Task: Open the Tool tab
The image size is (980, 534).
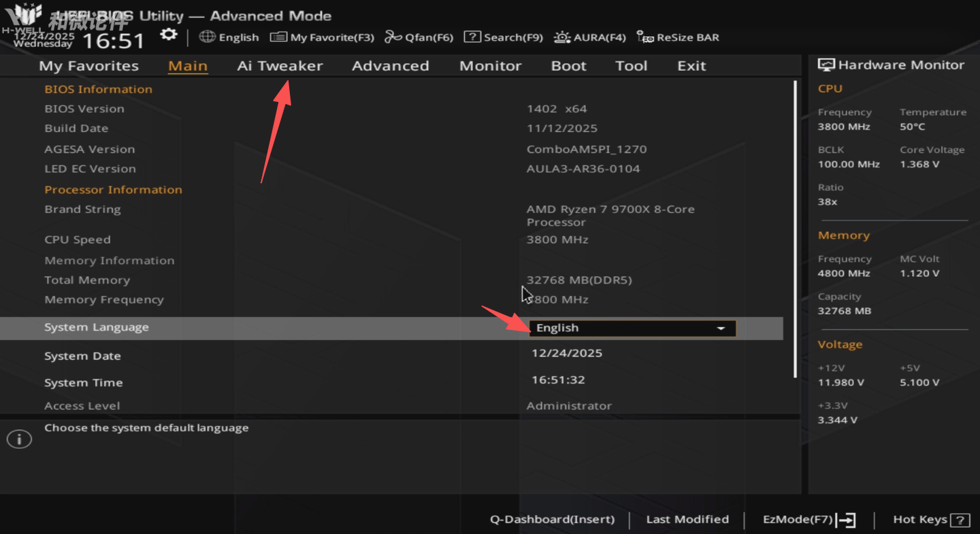Action: tap(631, 66)
